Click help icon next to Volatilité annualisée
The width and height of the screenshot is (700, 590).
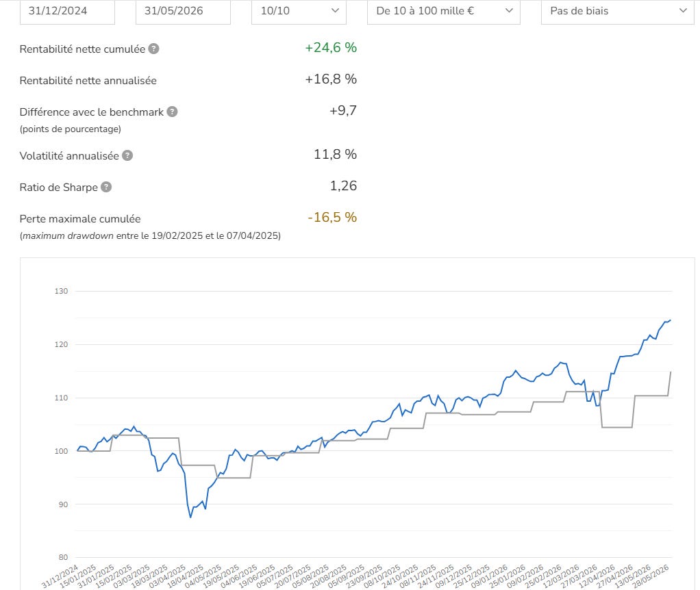(127, 155)
